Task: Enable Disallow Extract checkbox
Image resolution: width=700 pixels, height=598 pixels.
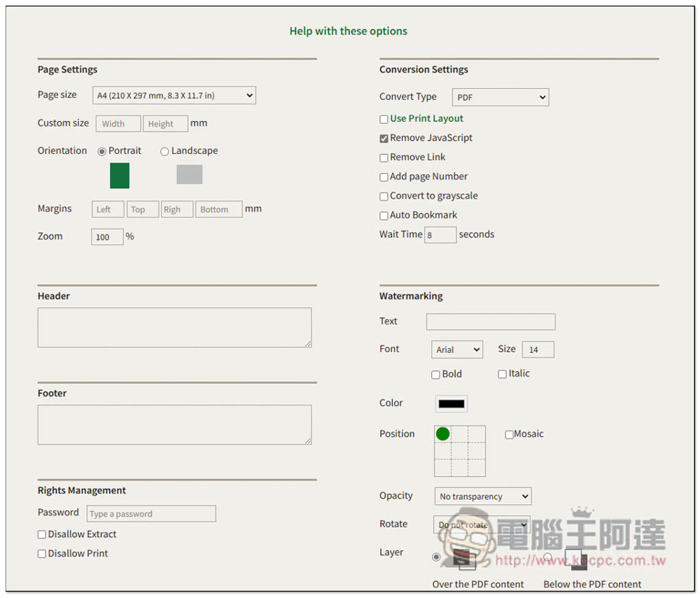Action: coord(42,534)
